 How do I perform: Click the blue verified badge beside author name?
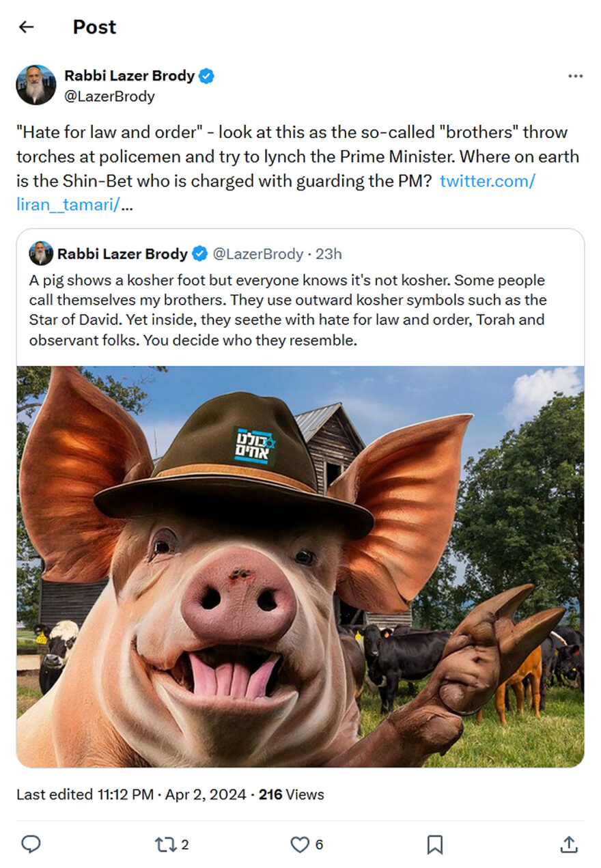point(206,76)
